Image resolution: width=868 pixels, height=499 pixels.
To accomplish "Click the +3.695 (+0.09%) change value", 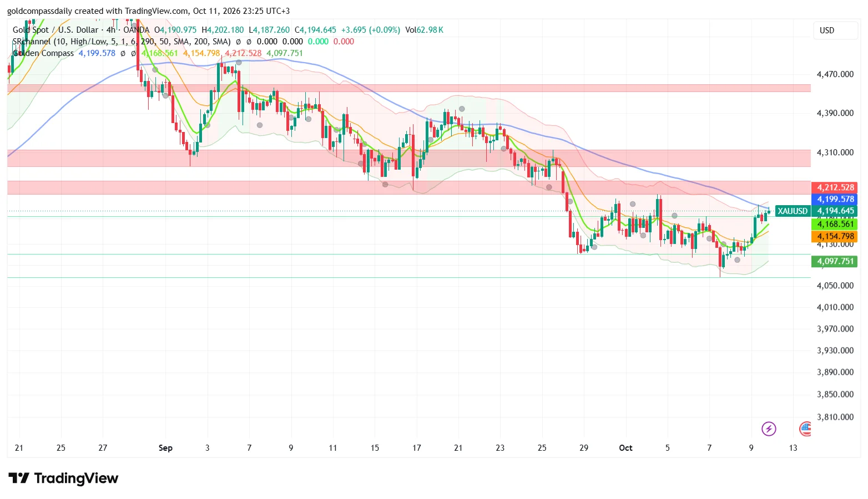I will (370, 30).
